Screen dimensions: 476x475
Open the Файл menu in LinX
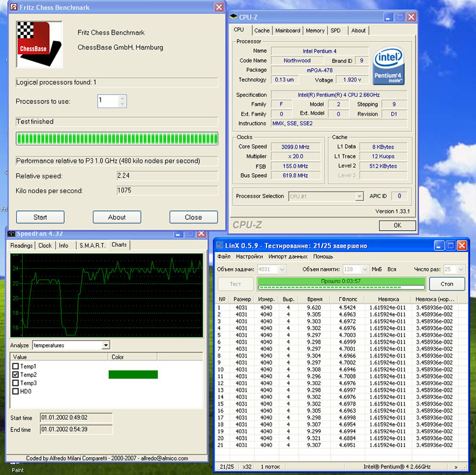[x=224, y=256]
